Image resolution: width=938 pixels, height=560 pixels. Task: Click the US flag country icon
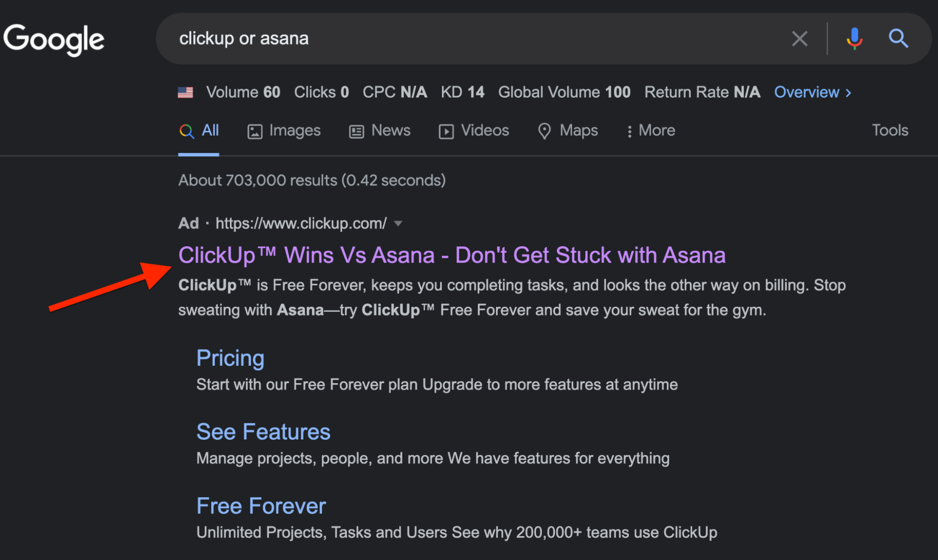point(185,92)
